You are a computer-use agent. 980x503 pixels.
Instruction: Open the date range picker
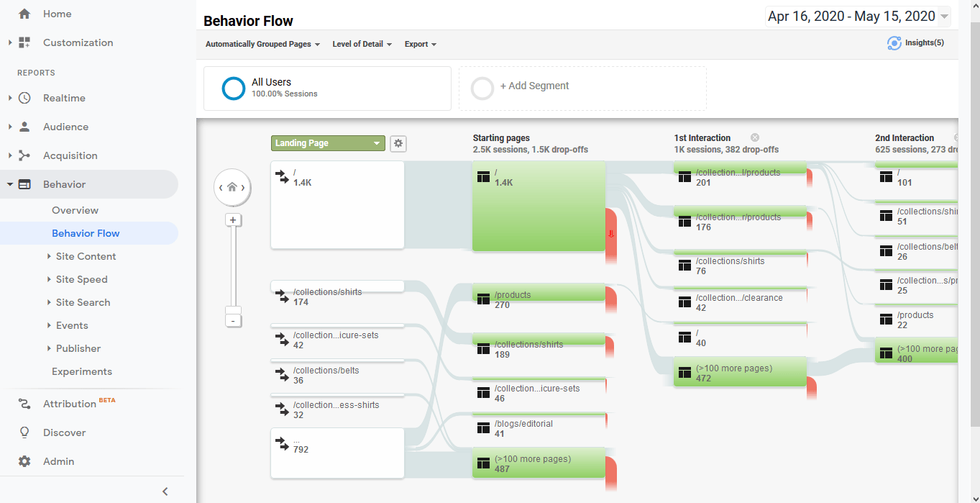tap(858, 17)
